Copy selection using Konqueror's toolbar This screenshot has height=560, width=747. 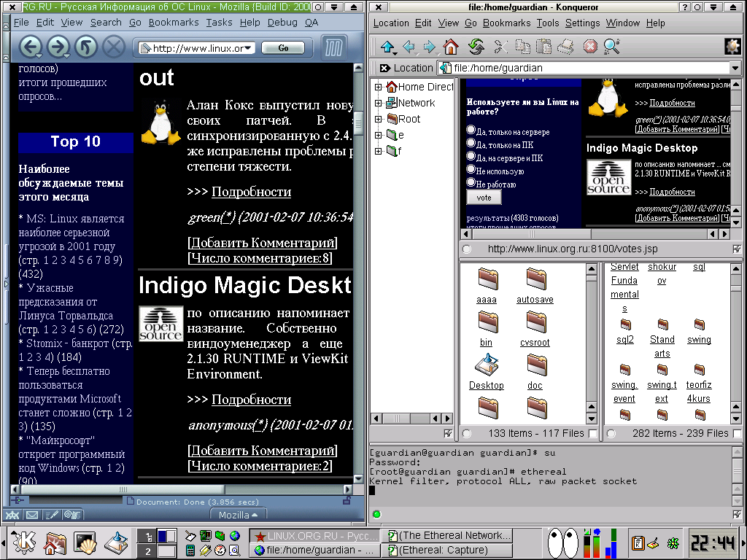523,47
